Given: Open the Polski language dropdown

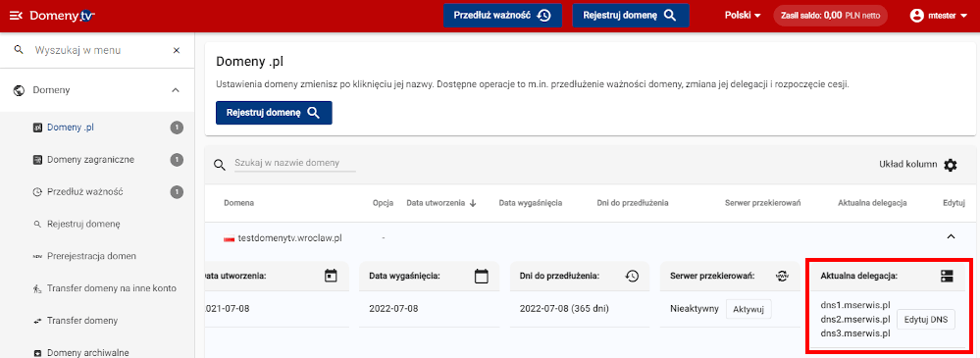Looking at the screenshot, I should click(x=743, y=16).
